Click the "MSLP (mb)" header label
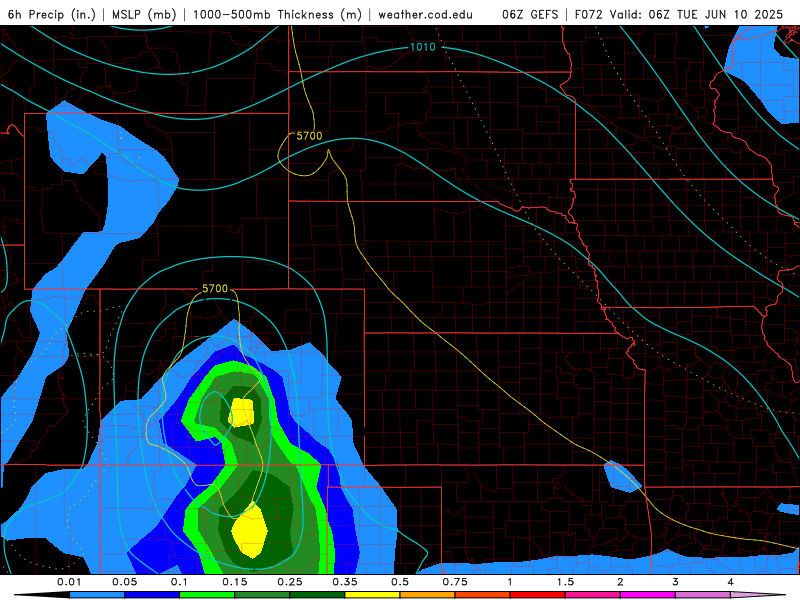Image resolution: width=800 pixels, height=600 pixels. coord(144,14)
